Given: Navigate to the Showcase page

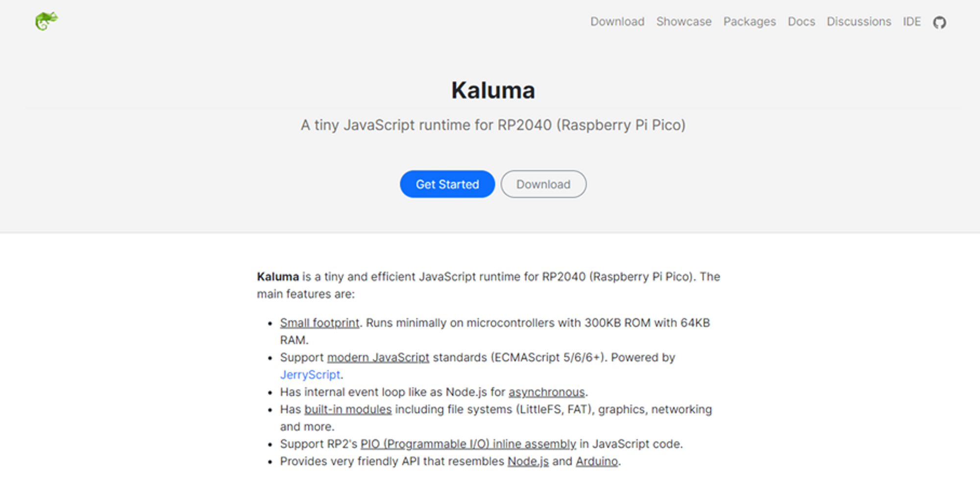Looking at the screenshot, I should click(684, 22).
